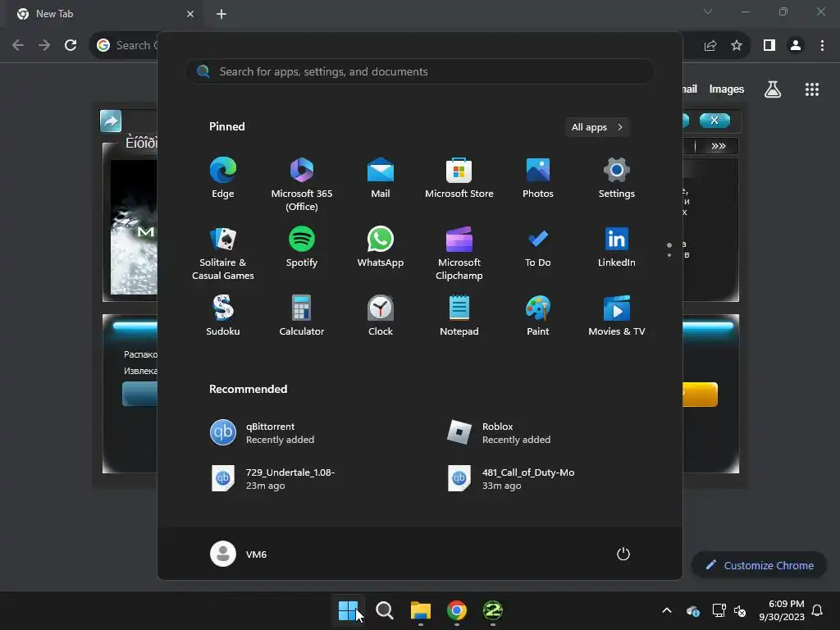This screenshot has width=840, height=630.
Task: Reload the Chrome page
Action: click(71, 45)
